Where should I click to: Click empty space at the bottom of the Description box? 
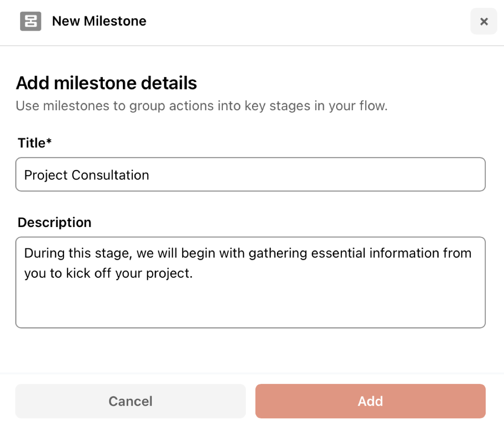[x=250, y=309]
